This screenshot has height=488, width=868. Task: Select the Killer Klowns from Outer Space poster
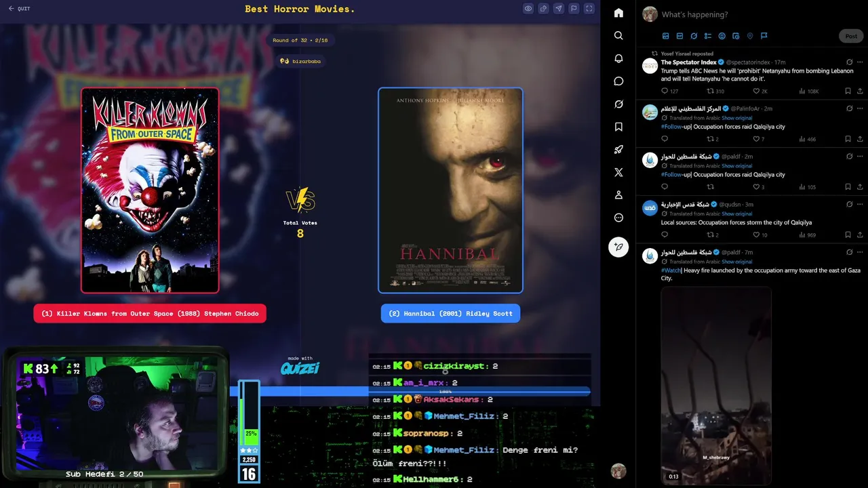coord(150,190)
